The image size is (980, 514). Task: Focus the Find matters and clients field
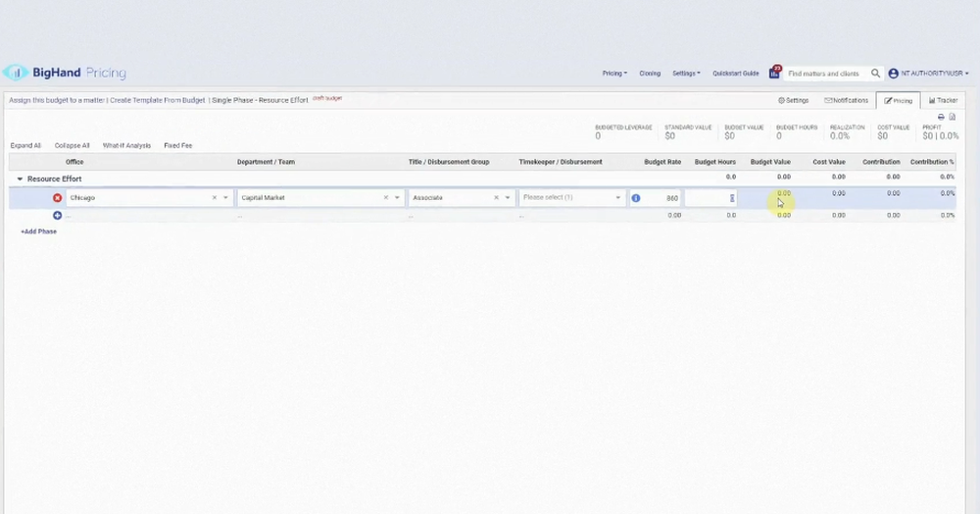coord(825,74)
